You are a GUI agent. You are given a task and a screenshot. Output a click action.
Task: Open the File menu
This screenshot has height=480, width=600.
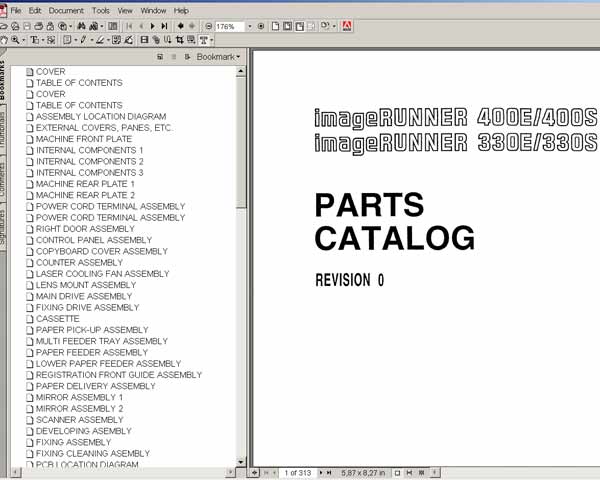pos(16,11)
